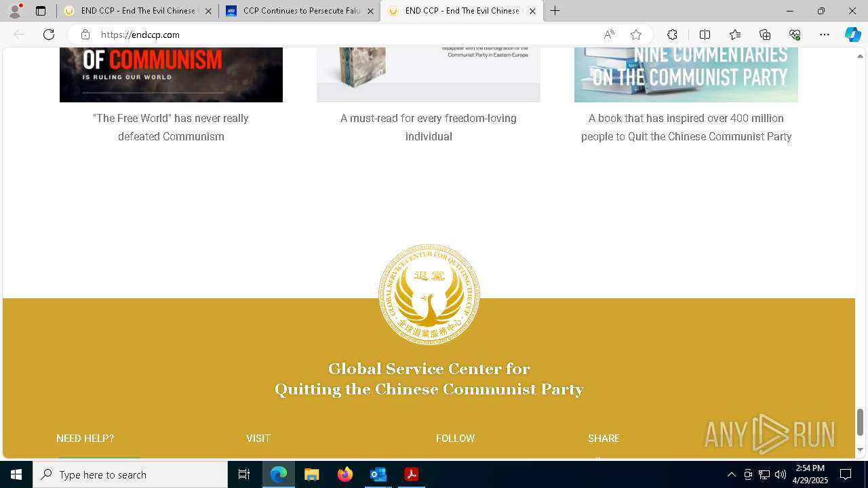Click the Global Service Center golden logo
The width and height of the screenshot is (868, 488).
429,295
